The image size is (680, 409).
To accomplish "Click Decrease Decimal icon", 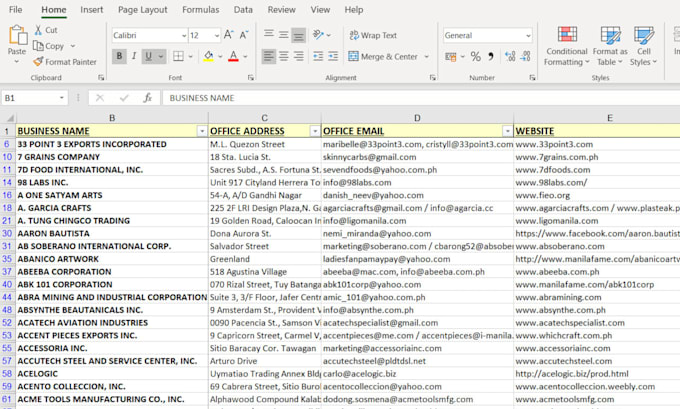I will [x=525, y=56].
